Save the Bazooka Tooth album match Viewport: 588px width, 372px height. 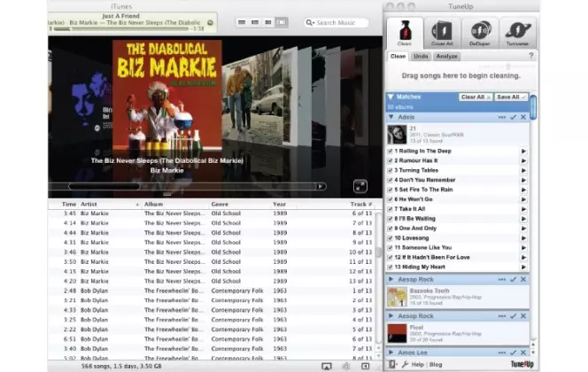(513, 280)
